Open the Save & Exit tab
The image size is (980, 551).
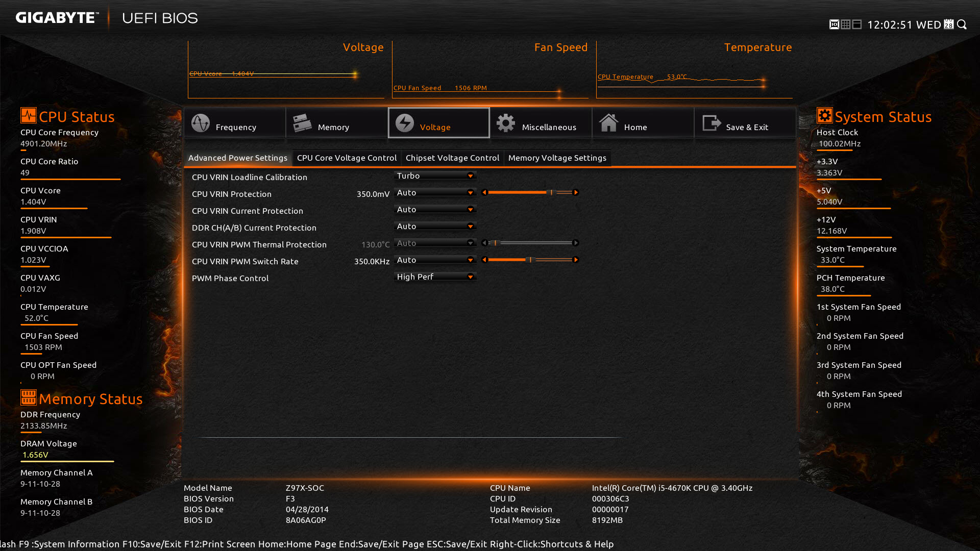(745, 123)
